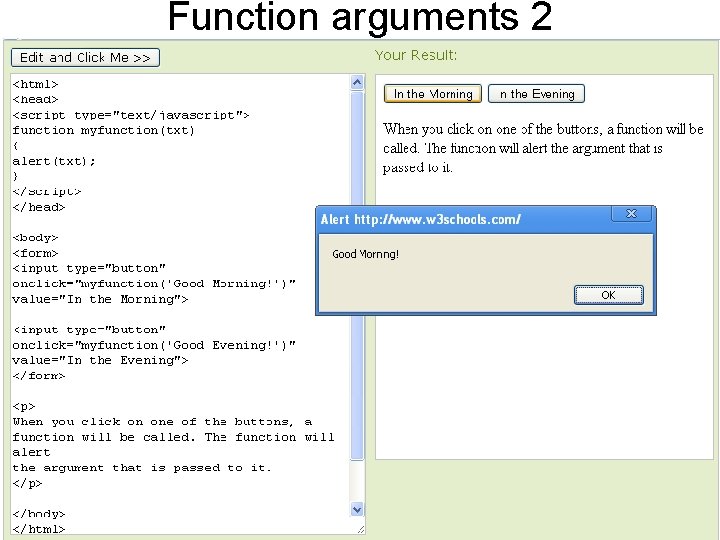
Task: Click the 'Function arguments 2' slide title
Action: pyautogui.click(x=360, y=17)
